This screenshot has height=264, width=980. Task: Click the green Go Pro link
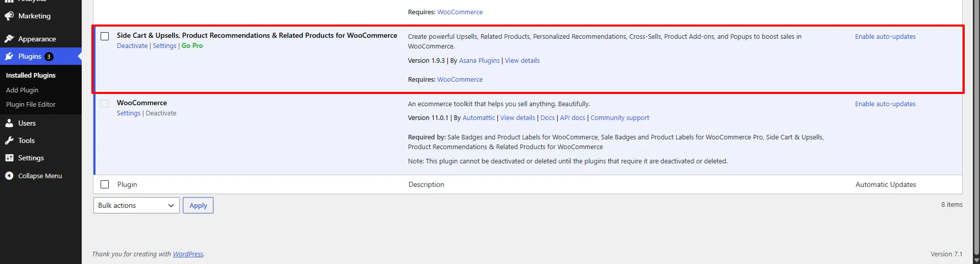point(192,46)
